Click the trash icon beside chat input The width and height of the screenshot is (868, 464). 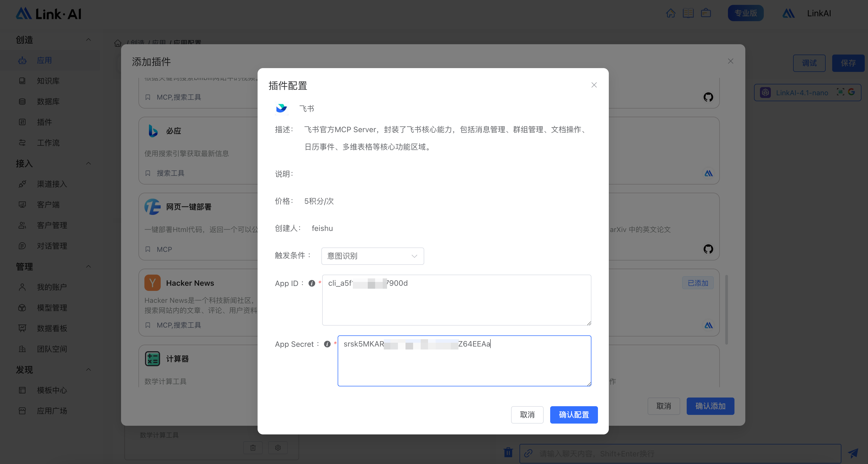508,452
